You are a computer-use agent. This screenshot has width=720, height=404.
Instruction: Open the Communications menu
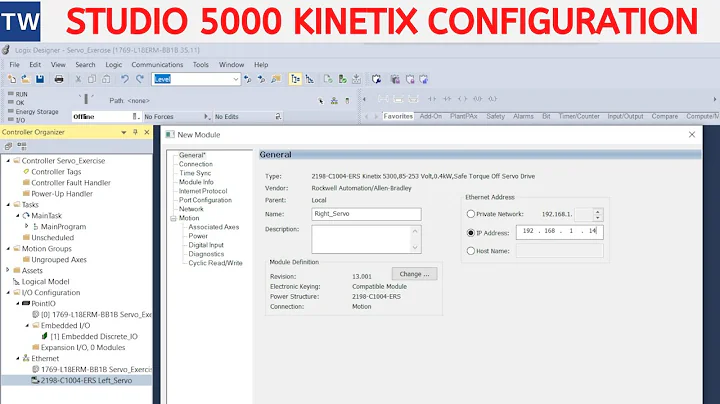(x=157, y=65)
